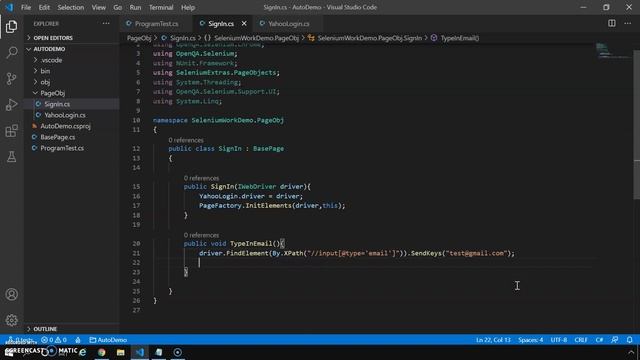Click the Ln 22, Col 13 status item
The height and width of the screenshot is (360, 640).
pyautogui.click(x=493, y=340)
